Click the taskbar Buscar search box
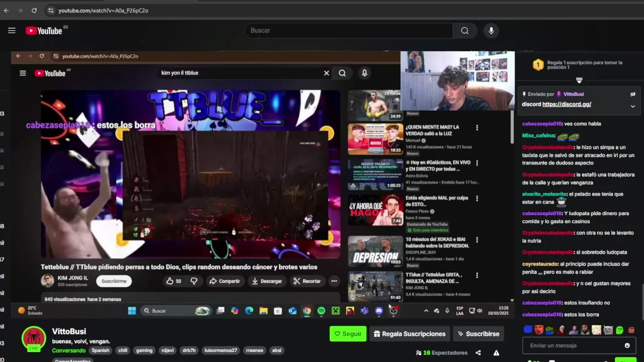This screenshot has height=362, width=644. tap(175, 311)
